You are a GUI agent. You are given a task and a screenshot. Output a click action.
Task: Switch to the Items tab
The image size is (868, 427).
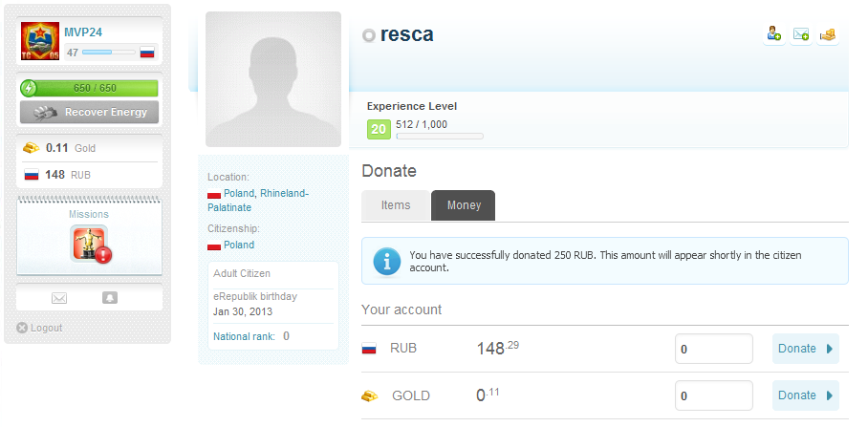pos(396,205)
